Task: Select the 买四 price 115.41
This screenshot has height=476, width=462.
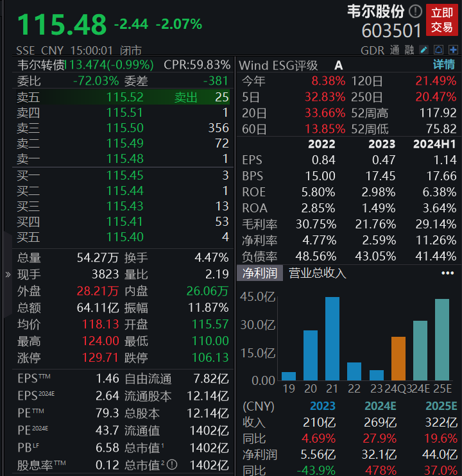Action: point(124,221)
